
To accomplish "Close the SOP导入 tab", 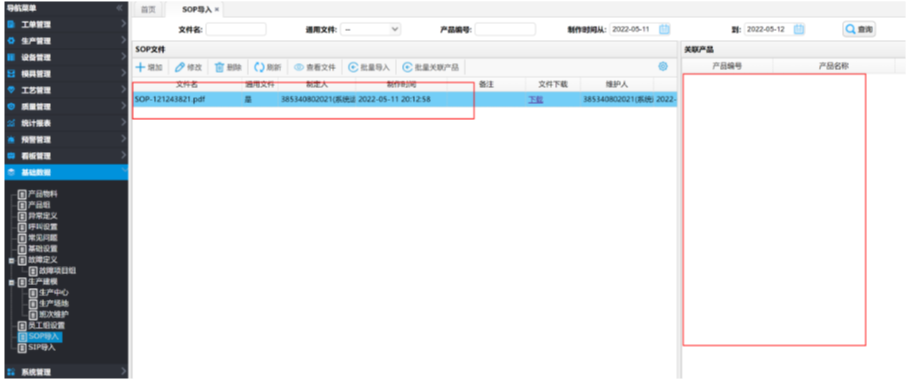I will (217, 10).
